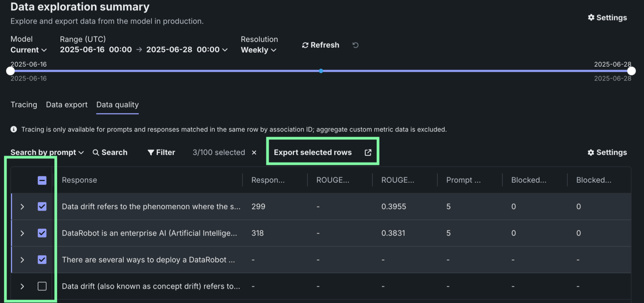644x303 pixels.
Task: Click the left handle of date range slider
Action: pyautogui.click(x=11, y=71)
